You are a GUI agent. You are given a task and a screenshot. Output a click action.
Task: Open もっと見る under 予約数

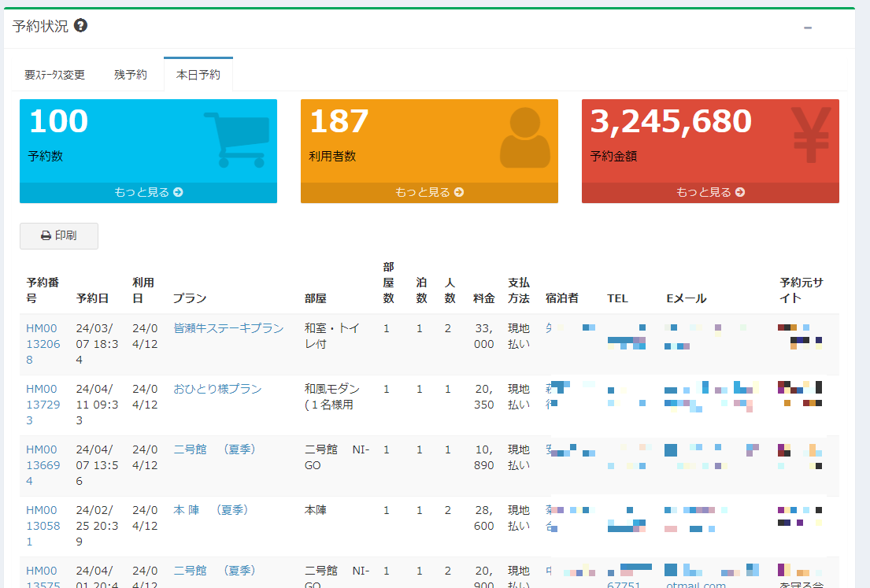tap(148, 193)
